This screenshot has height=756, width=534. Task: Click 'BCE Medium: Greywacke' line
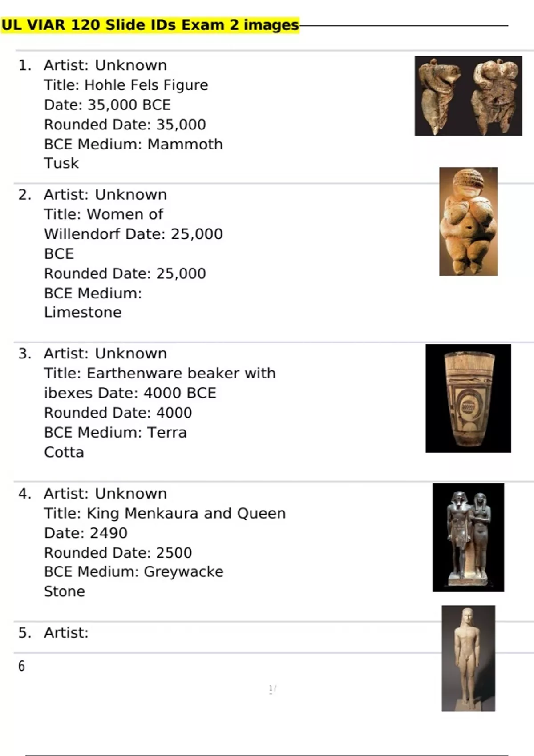tap(133, 571)
